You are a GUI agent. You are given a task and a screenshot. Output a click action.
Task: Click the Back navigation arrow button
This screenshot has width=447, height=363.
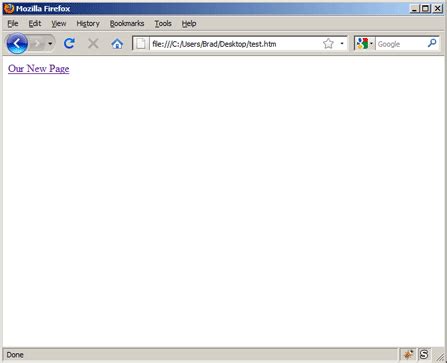(x=17, y=43)
